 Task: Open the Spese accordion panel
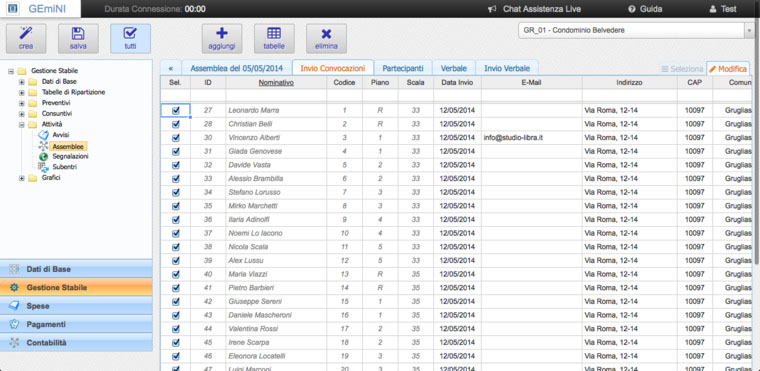pyautogui.click(x=76, y=306)
